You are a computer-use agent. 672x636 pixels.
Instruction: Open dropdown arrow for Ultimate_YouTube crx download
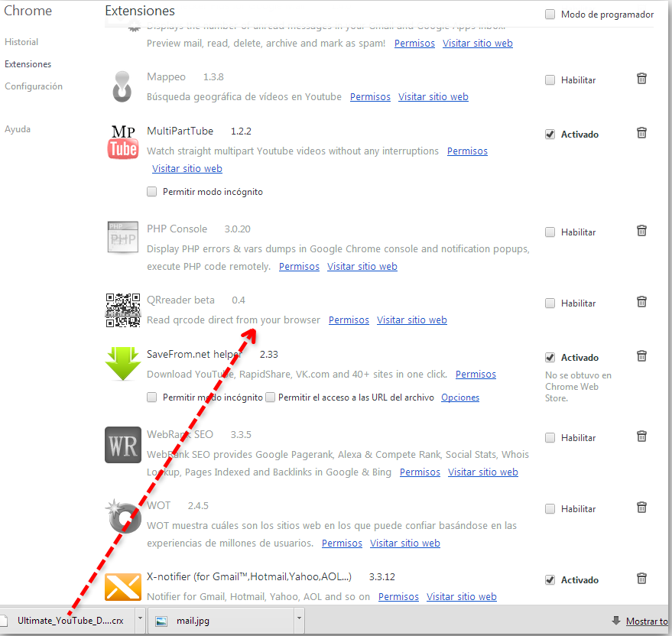[x=140, y=618]
